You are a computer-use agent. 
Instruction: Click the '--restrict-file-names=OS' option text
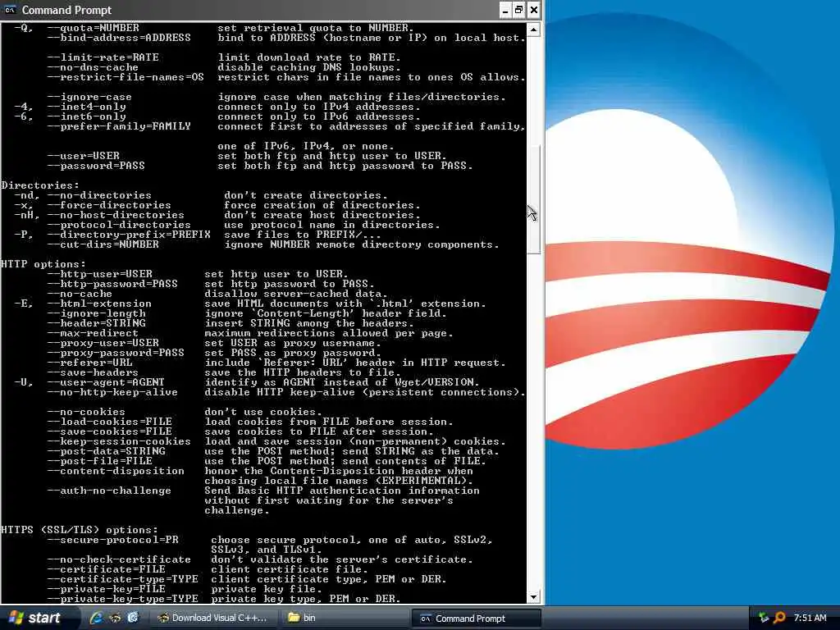click(126, 77)
